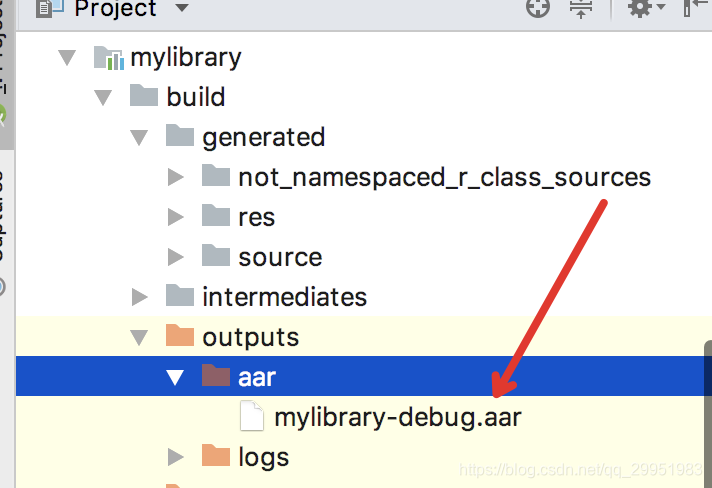Click the intermediates folder icon
The image size is (712, 488).
[x=180, y=295]
